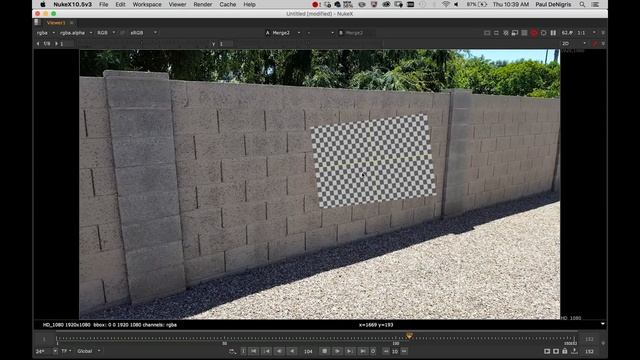Image resolution: width=640 pixels, height=360 pixels.
Task: Click the volume icon in menu bar
Action: click(456, 4)
